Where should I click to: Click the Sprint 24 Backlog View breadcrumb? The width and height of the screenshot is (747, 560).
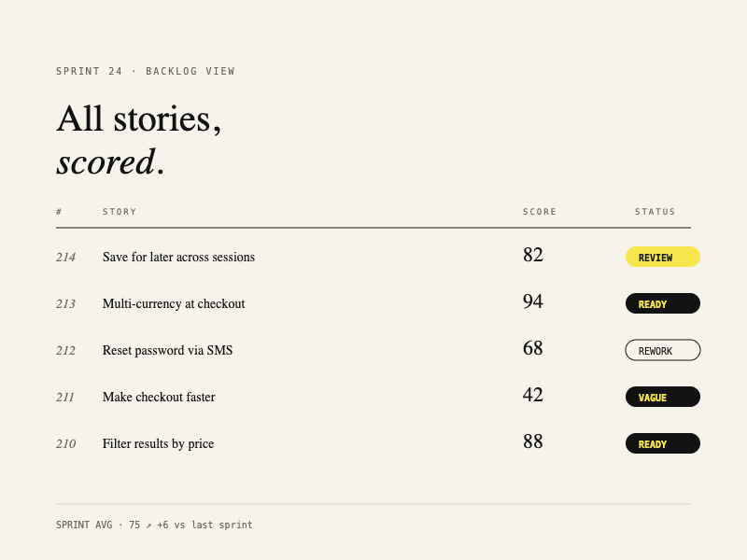point(146,71)
